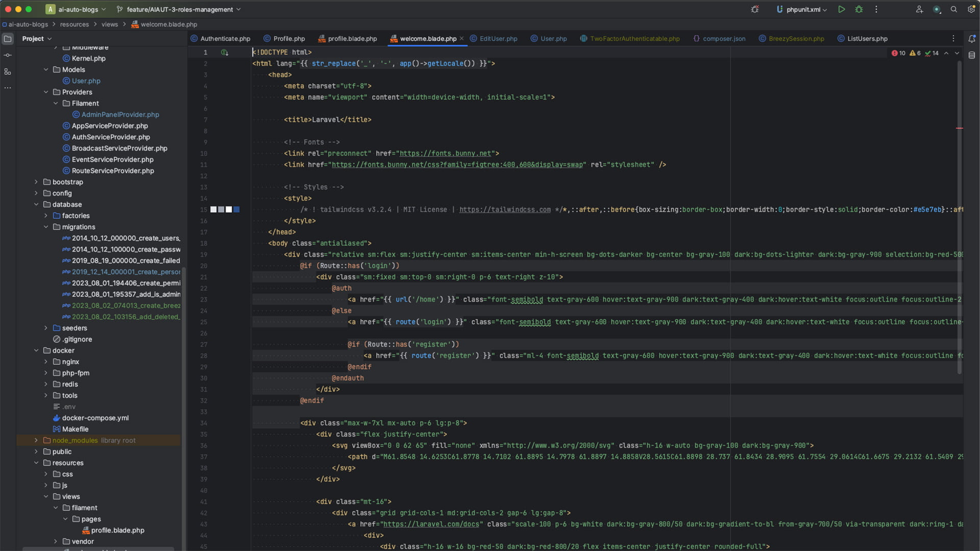980x551 pixels.
Task: Open the Commit tool window from left stripe
Action: click(x=8, y=55)
